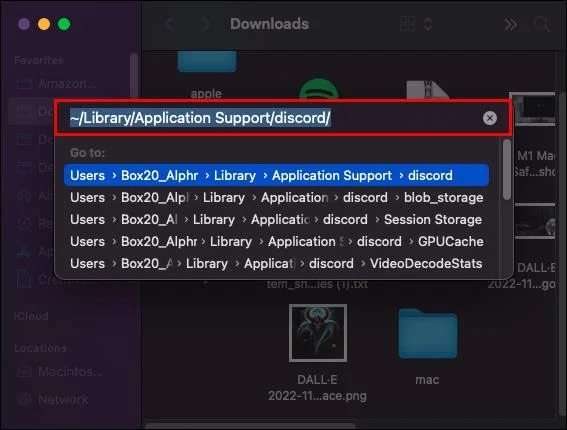Click the Network globe icon
This screenshot has width=567, height=430.
click(25, 399)
